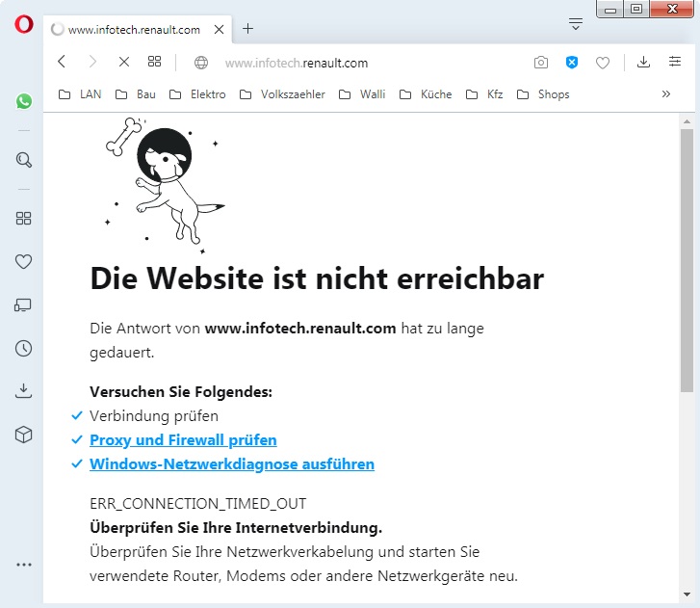The height and width of the screenshot is (608, 700).
Task: Open the sidebar search icon
Action: click(x=24, y=160)
